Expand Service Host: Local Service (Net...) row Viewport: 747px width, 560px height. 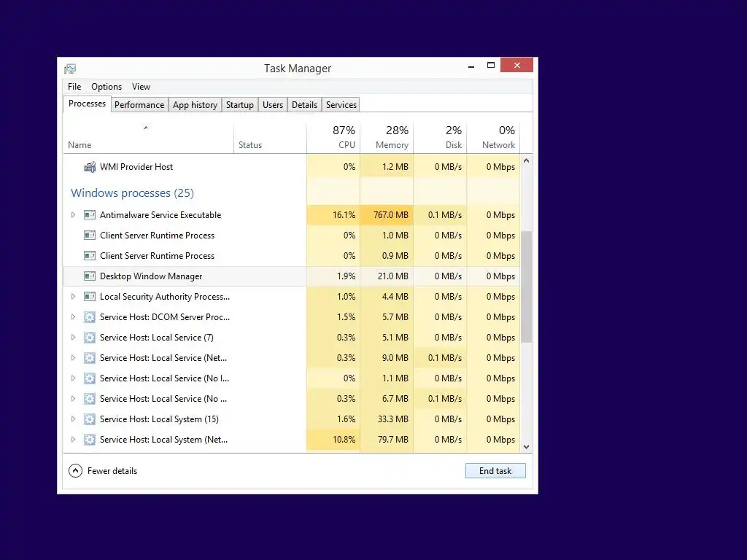(73, 358)
